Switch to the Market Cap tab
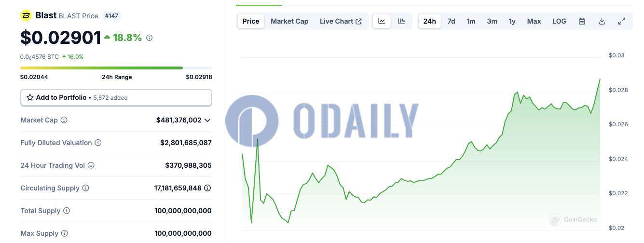The height and width of the screenshot is (243, 644). pos(289,21)
